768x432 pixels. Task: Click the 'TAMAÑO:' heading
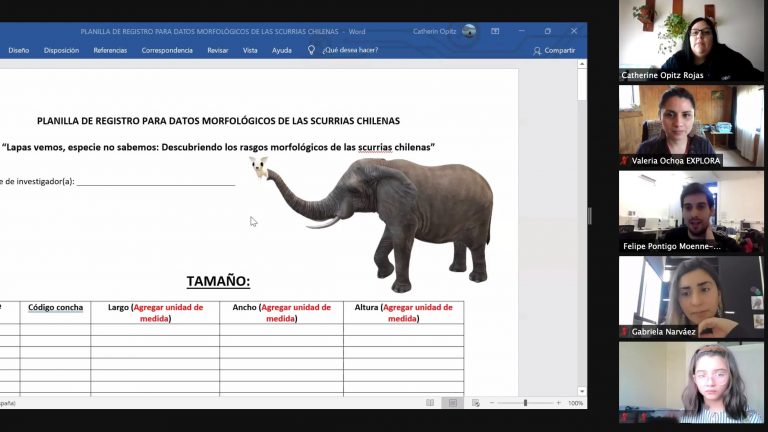tap(218, 281)
